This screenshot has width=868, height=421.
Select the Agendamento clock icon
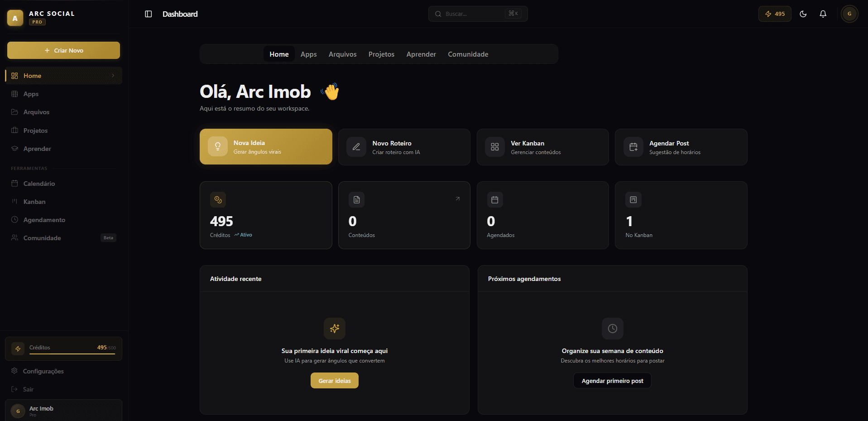click(14, 220)
